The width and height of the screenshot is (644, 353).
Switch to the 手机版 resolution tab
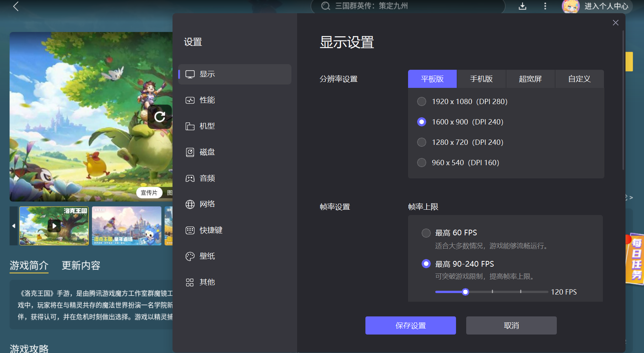[481, 79]
